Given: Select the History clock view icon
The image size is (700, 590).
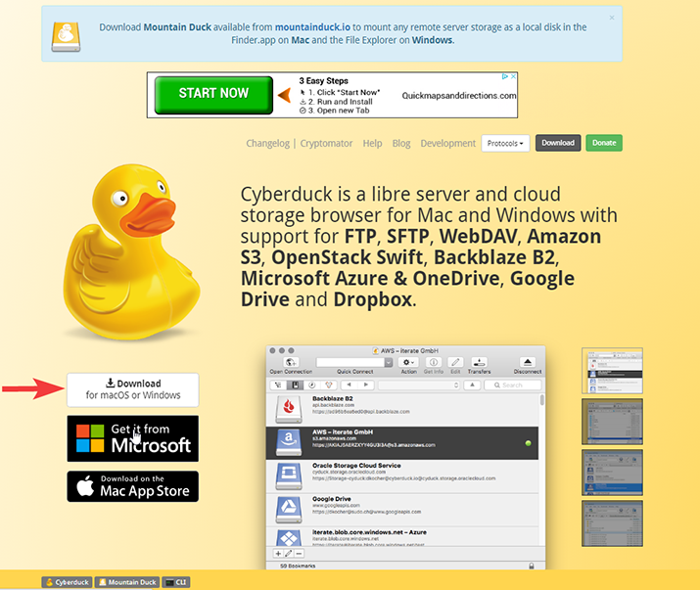Looking at the screenshot, I should click(311, 385).
